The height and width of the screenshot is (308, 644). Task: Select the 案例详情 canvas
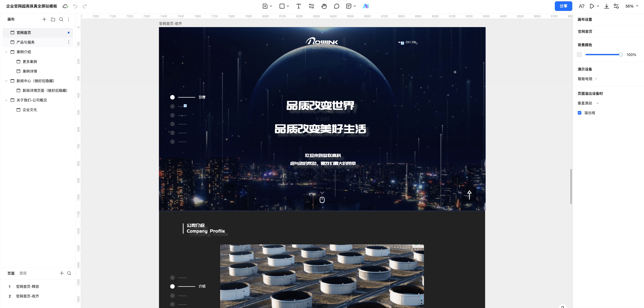(x=30, y=71)
